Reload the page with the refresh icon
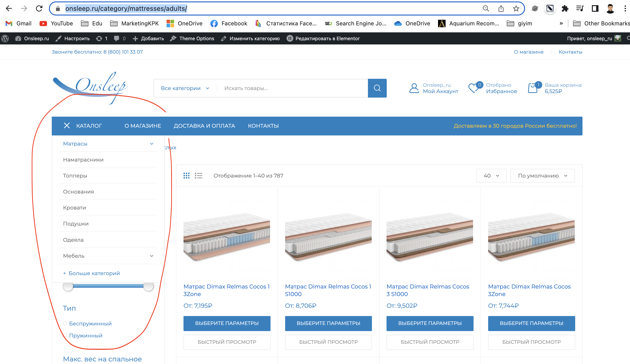 (39, 8)
